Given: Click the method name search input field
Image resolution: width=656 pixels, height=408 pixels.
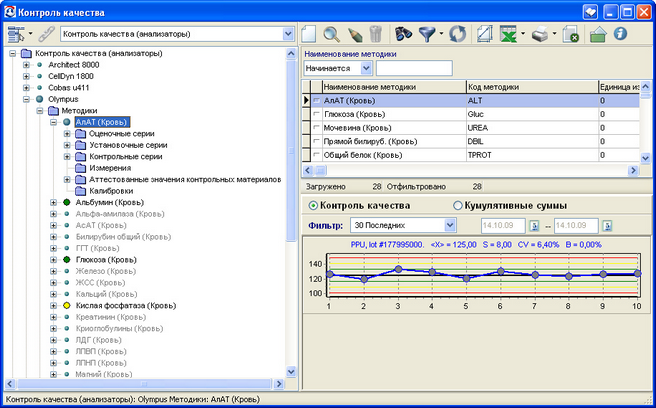Looking at the screenshot, I should point(413,68).
